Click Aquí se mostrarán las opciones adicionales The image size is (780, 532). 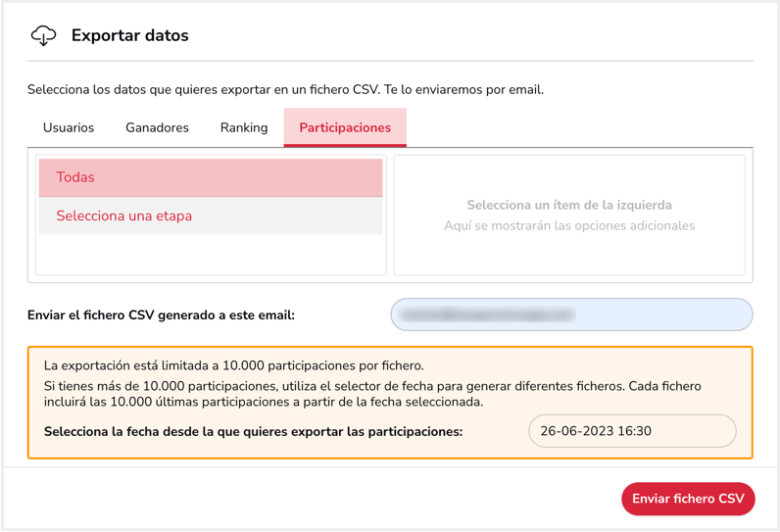click(569, 225)
